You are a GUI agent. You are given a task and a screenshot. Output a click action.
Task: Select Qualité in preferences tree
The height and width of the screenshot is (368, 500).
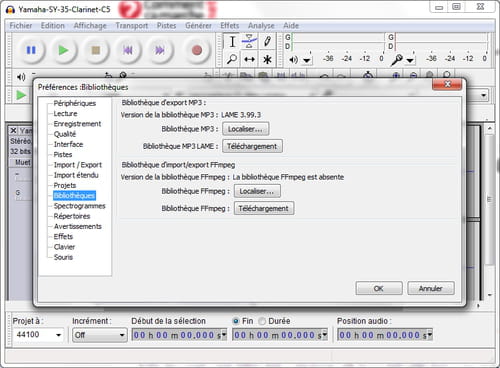(65, 134)
